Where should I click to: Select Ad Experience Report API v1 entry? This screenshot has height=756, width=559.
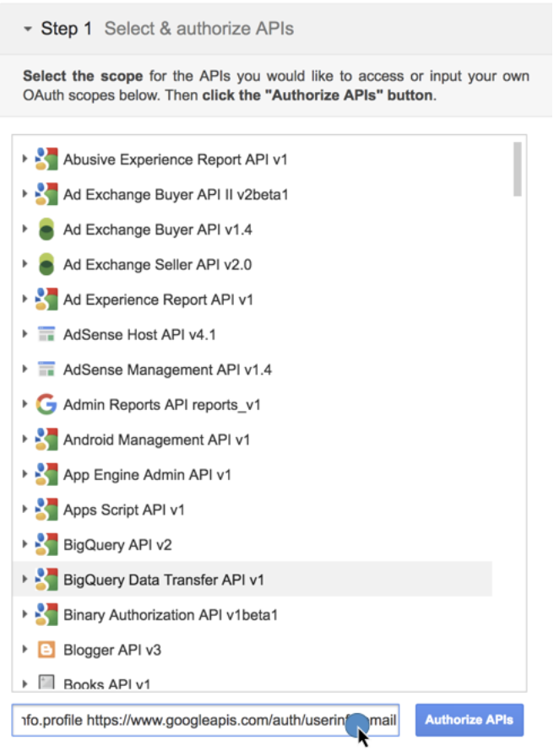(158, 300)
